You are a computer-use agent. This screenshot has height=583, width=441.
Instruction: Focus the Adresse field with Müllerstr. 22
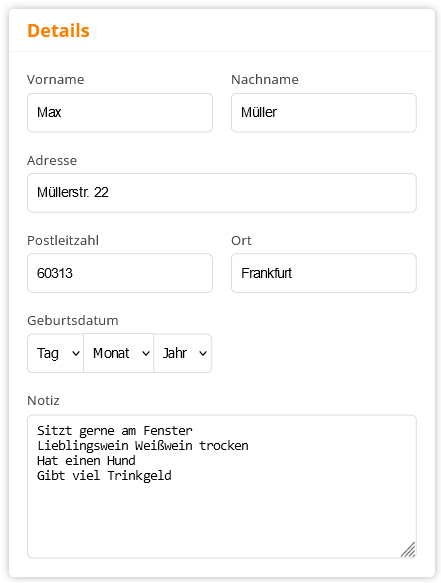(222, 193)
